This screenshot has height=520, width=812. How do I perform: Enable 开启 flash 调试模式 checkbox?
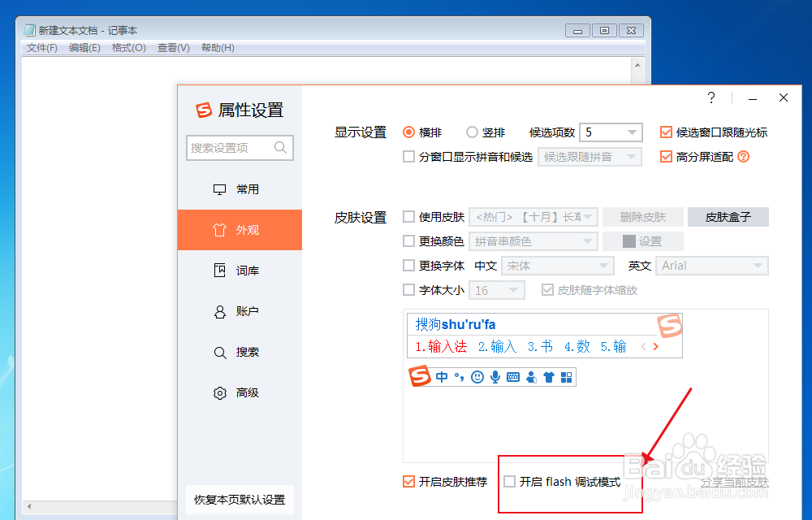[510, 482]
